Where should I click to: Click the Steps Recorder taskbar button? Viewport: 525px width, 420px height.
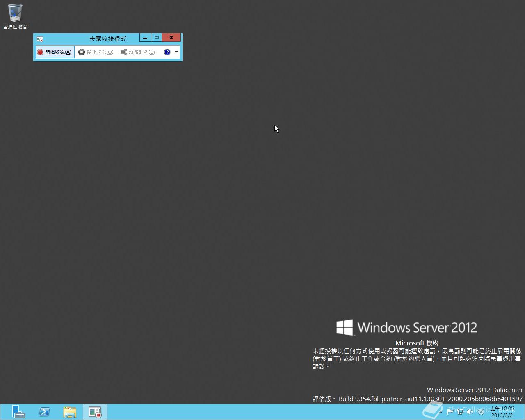click(95, 412)
